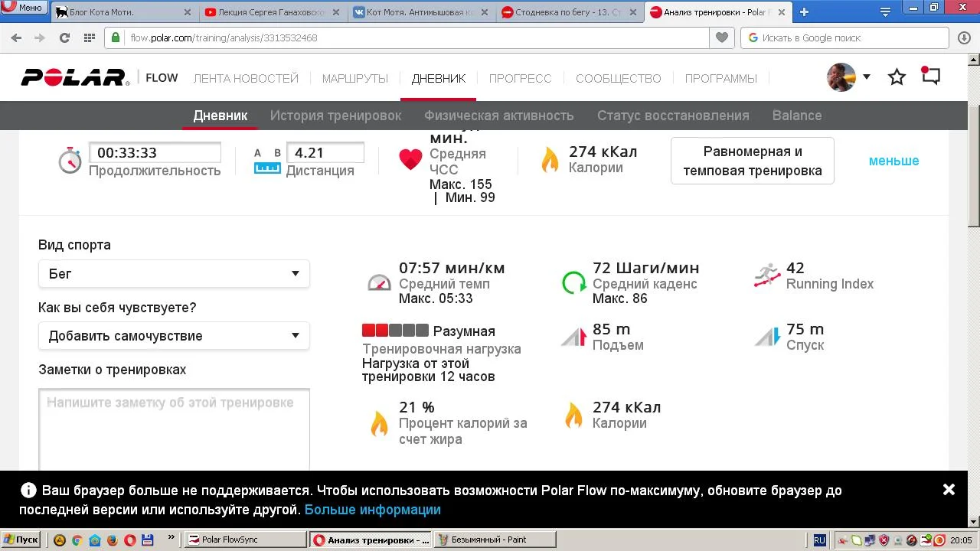This screenshot has width=980, height=551.
Task: Open the browser downloads button
Action: coord(964,37)
